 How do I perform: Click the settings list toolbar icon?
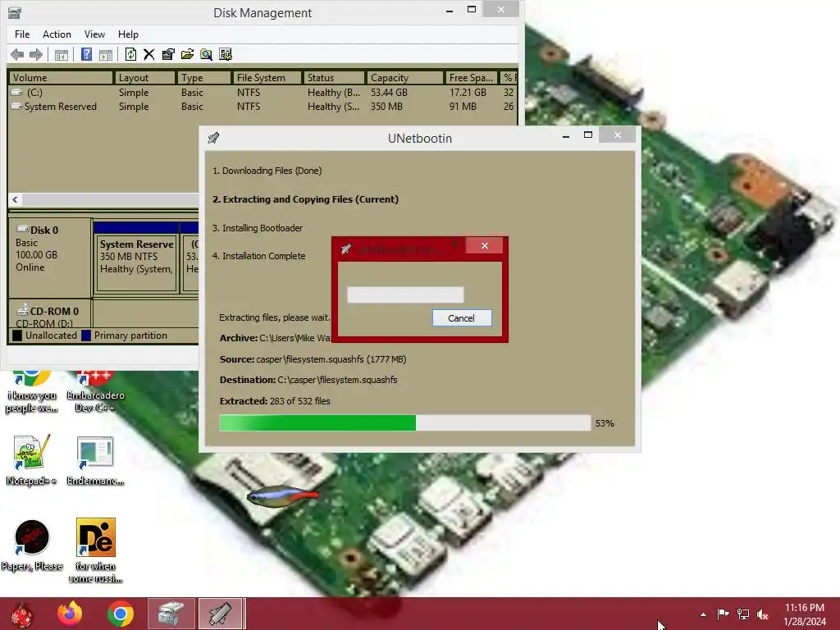(226, 54)
